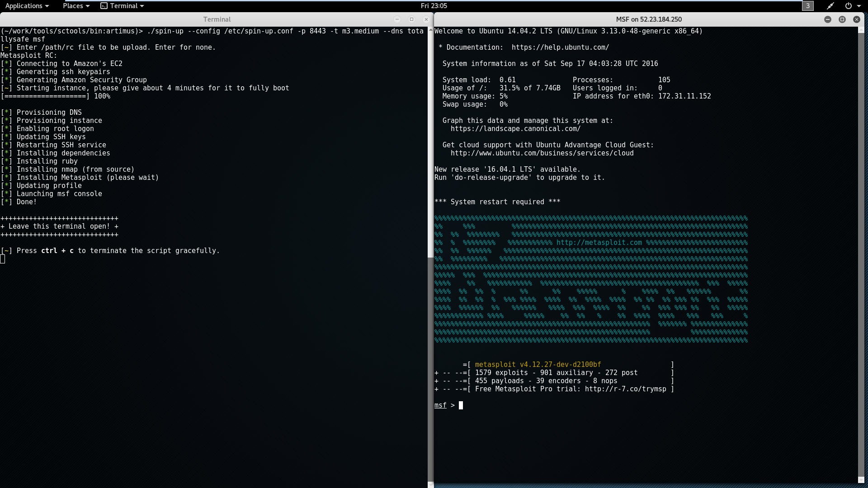Click 'Installing Metasploit (please wait)' line
868x488 pixels.
pyautogui.click(x=80, y=178)
